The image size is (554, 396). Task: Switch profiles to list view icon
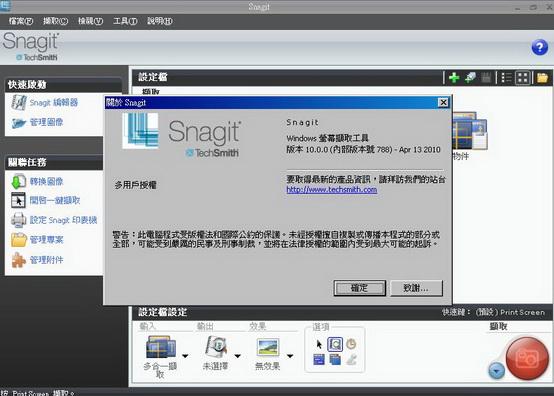507,77
